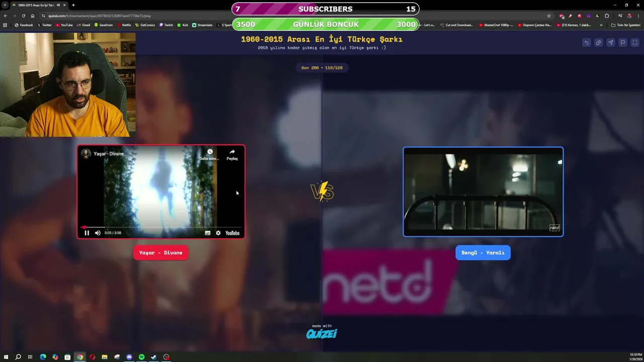Open the video on YouTube via logo
Viewport: 644px width, 362px height.
(x=232, y=233)
